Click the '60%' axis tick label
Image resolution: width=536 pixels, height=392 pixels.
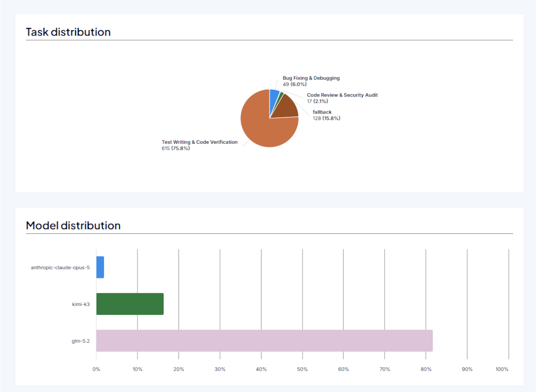[x=344, y=369]
